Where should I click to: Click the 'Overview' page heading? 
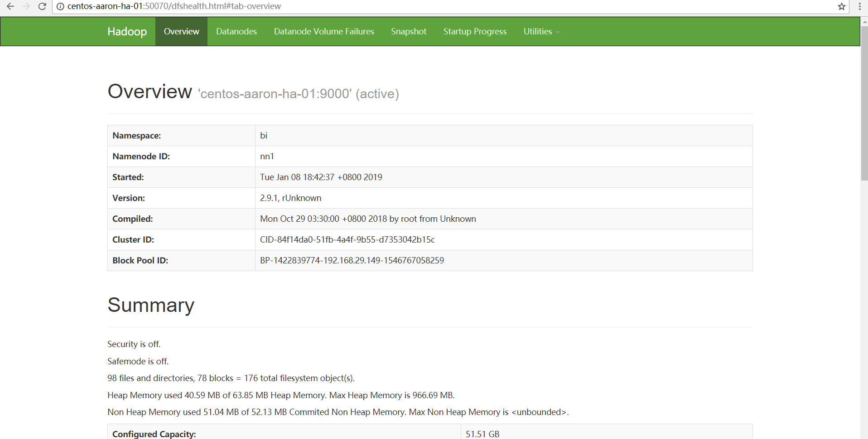(149, 91)
